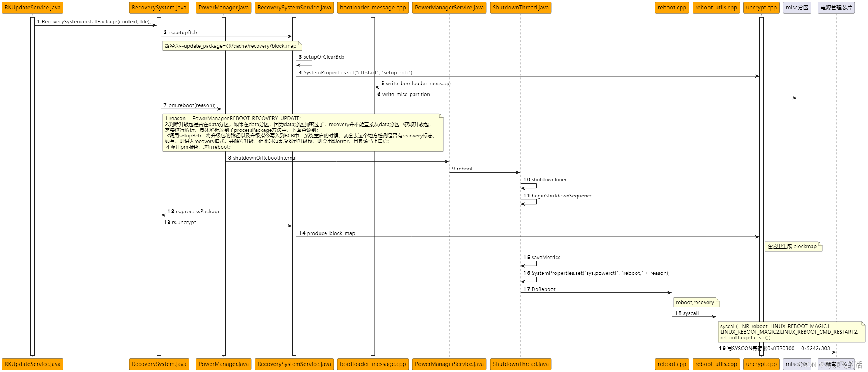Select the message 17 DoReboot label
868x372 pixels.
[539, 289]
